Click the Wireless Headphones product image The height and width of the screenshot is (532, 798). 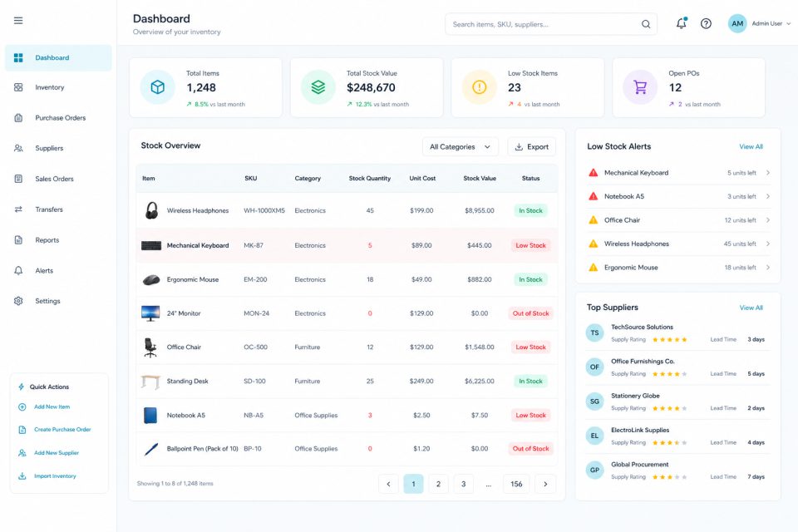pyautogui.click(x=151, y=210)
